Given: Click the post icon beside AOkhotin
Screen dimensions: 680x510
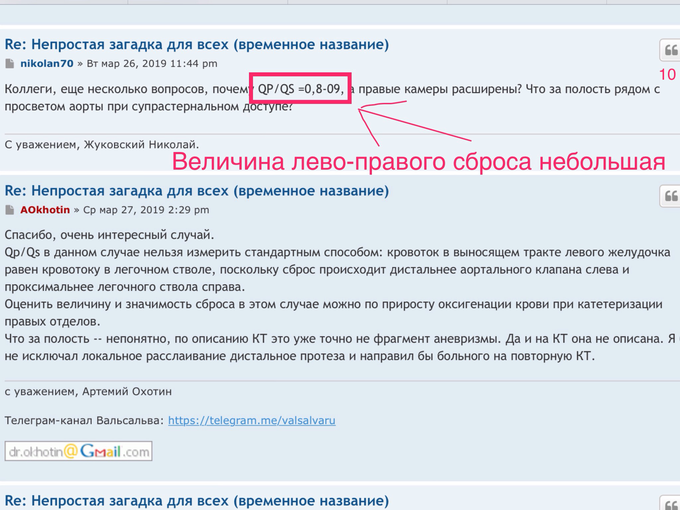Looking at the screenshot, I should tap(9, 210).
